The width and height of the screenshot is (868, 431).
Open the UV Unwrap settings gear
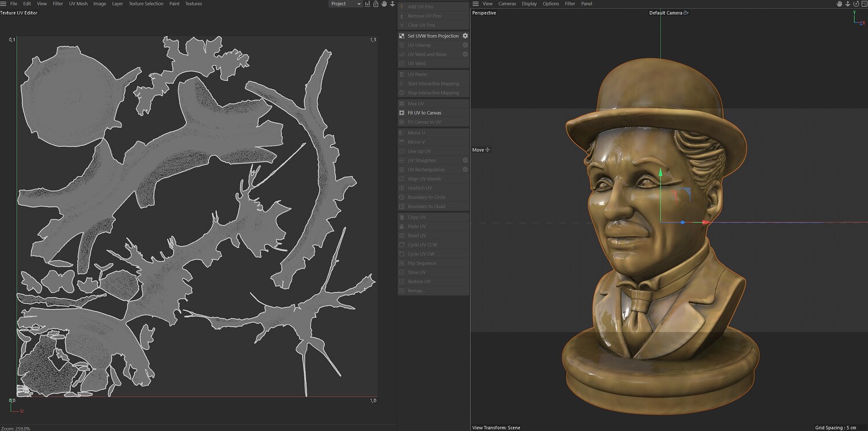[x=465, y=45]
